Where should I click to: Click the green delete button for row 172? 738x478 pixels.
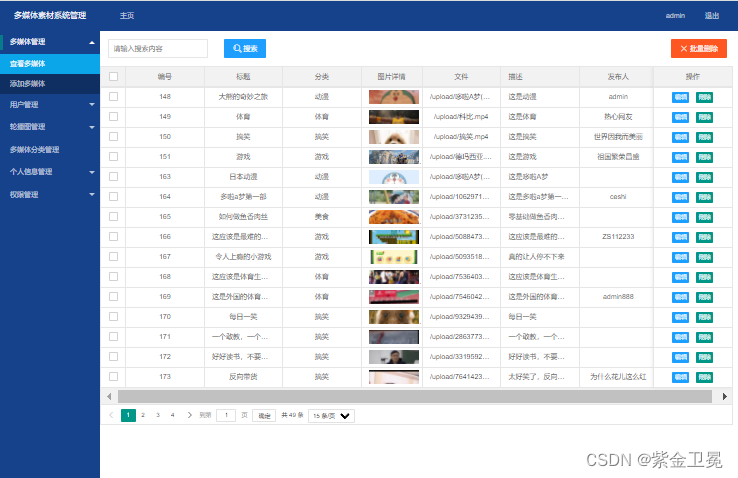pyautogui.click(x=704, y=357)
